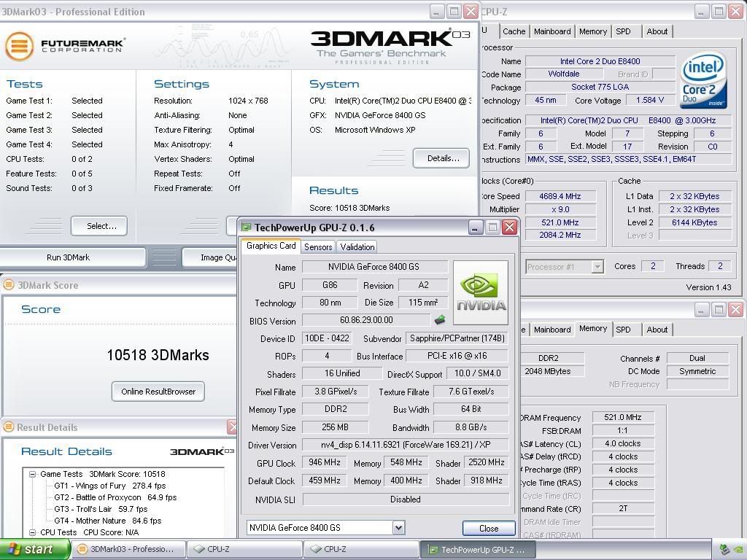Select GT2 - Battle of Proxycon result row
Screen dimensions: 747x560
(x=115, y=497)
